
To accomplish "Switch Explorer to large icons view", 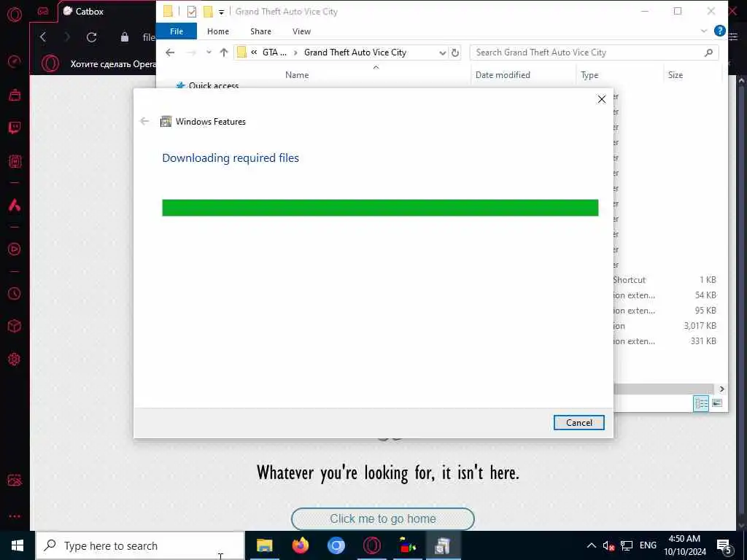I will pyautogui.click(x=717, y=403).
